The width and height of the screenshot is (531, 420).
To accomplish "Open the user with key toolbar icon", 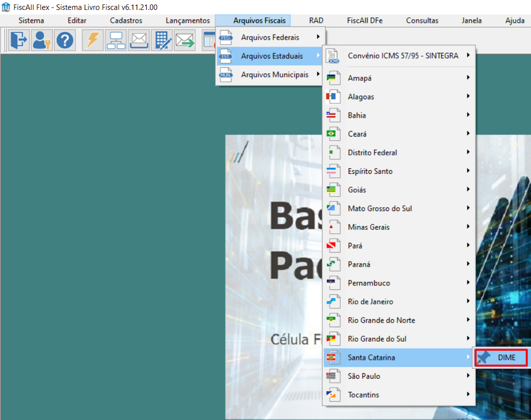I will (x=42, y=40).
